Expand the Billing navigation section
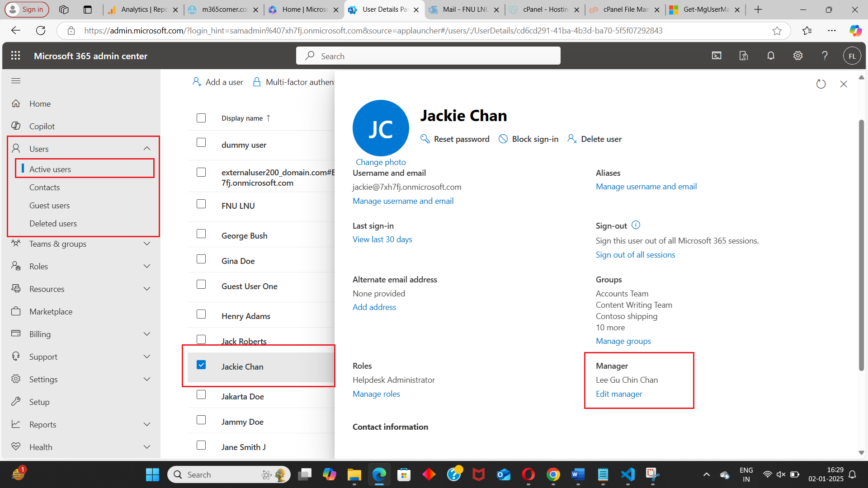Viewport: 868px width, 488px height. pyautogui.click(x=146, y=334)
